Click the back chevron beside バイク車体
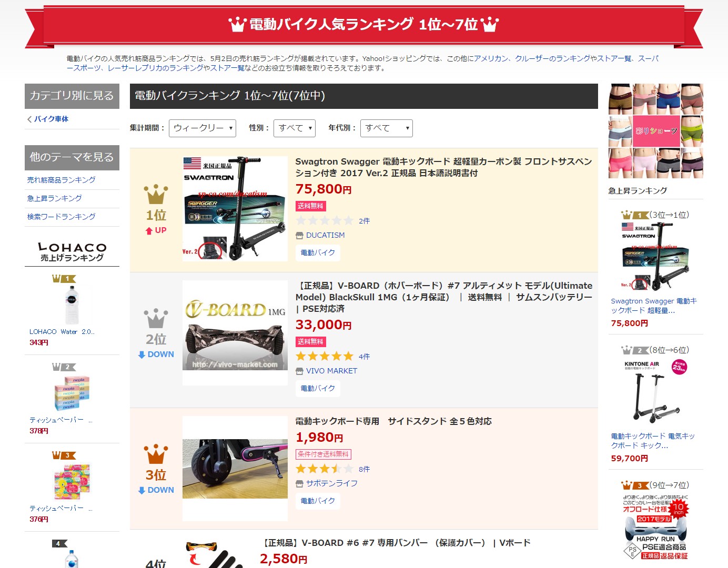This screenshot has height=568, width=728. pos(29,119)
